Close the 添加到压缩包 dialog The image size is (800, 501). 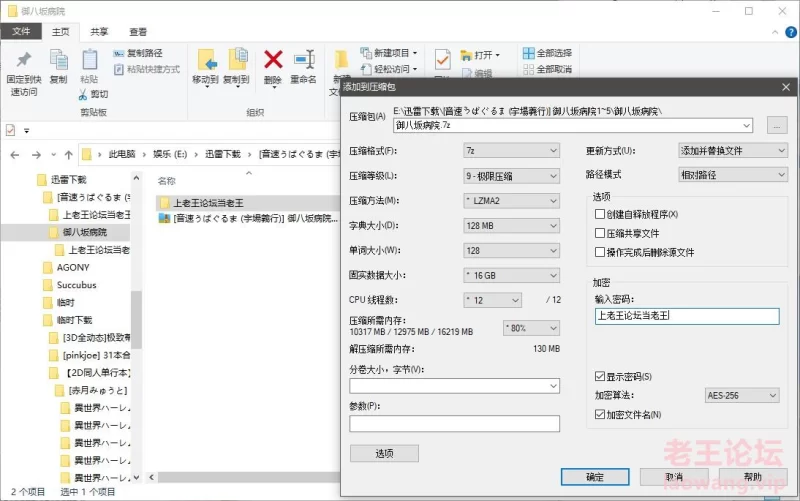tap(786, 87)
